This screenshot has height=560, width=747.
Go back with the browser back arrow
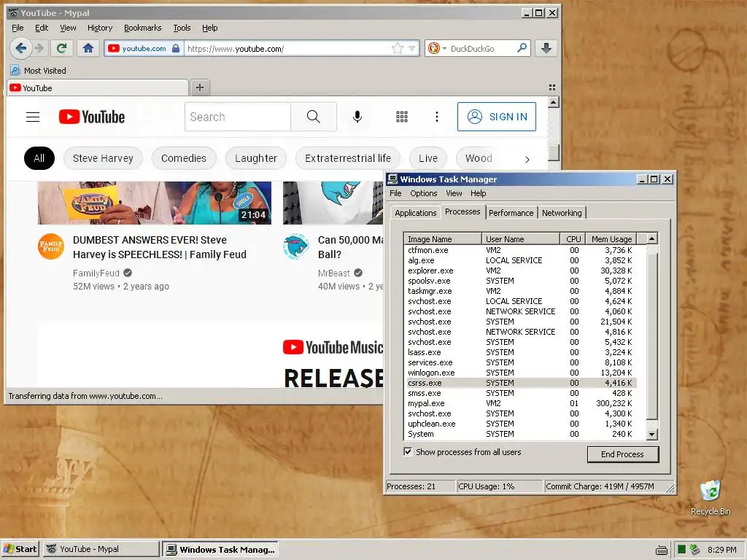coord(21,48)
